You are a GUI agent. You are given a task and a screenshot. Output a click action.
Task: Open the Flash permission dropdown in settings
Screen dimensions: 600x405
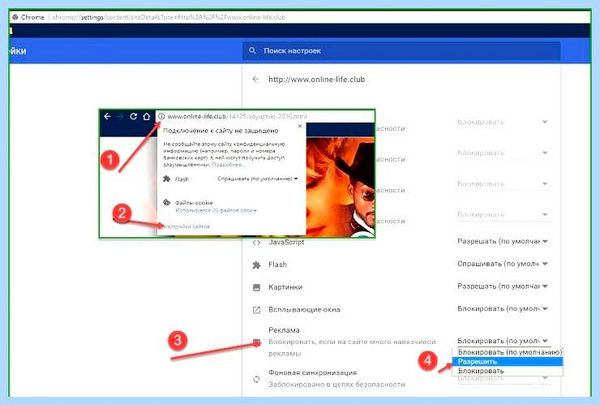tap(502, 264)
